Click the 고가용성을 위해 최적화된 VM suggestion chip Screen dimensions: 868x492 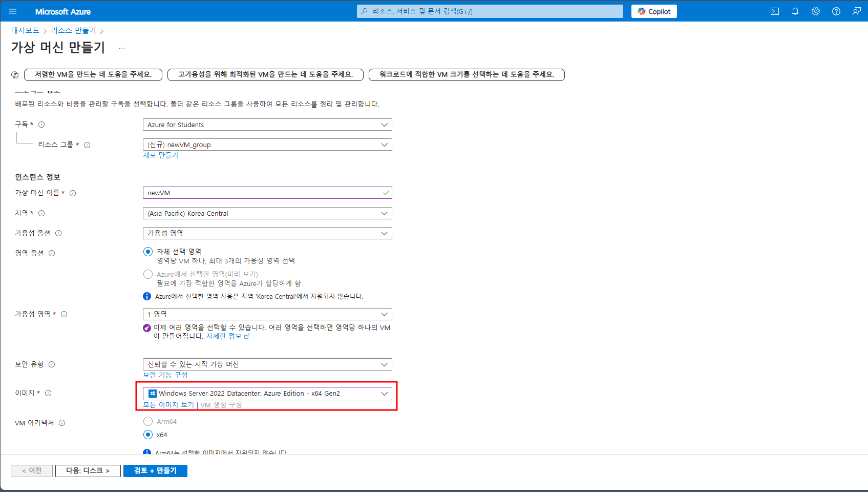pos(265,75)
